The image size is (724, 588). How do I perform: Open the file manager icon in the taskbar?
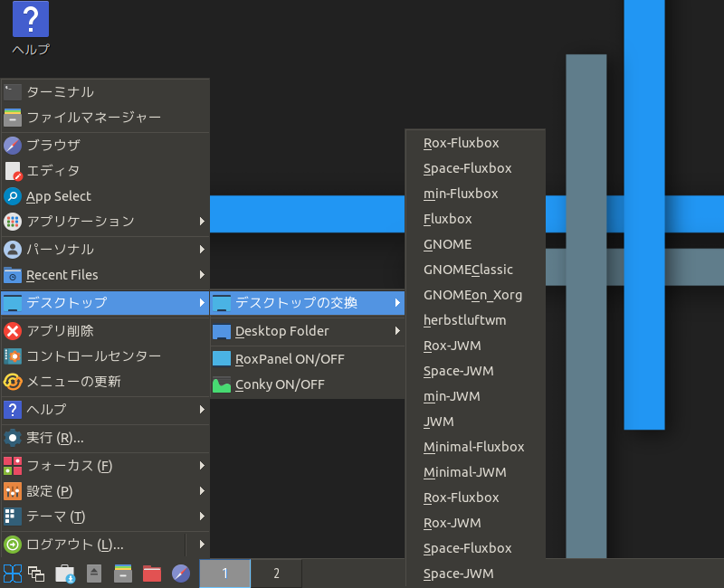(123, 574)
